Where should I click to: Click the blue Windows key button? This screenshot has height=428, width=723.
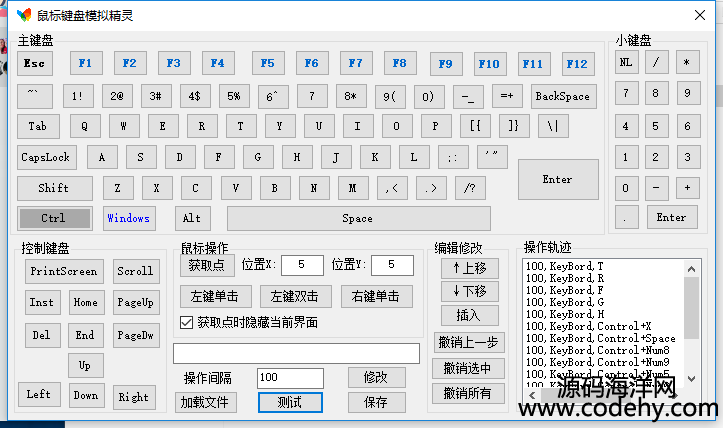pos(129,218)
